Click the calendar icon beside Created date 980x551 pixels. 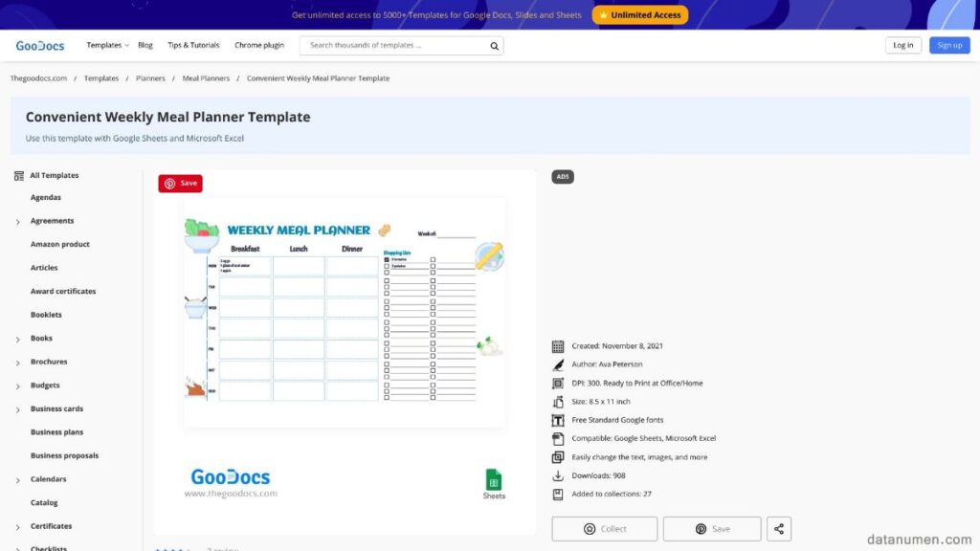click(558, 346)
